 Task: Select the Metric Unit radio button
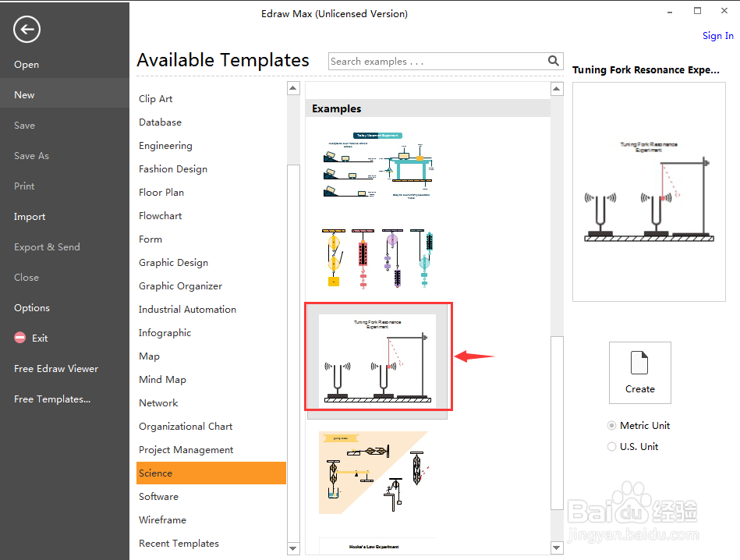click(611, 425)
